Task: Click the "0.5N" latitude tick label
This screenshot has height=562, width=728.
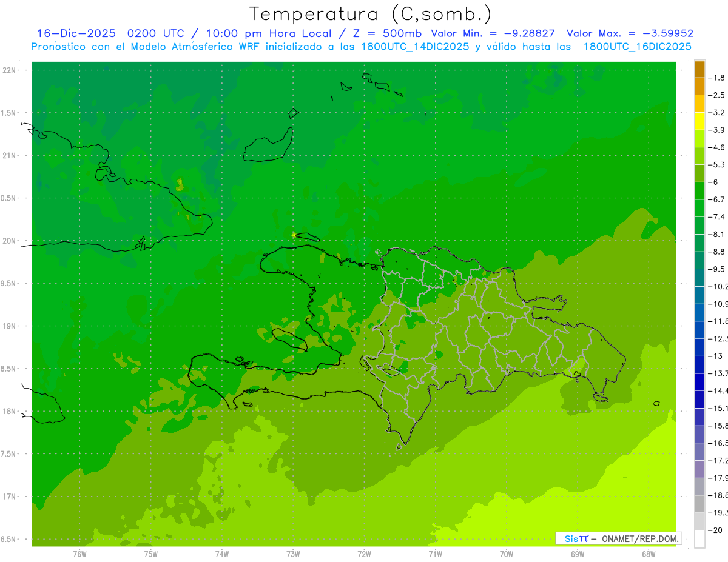Action: point(9,198)
